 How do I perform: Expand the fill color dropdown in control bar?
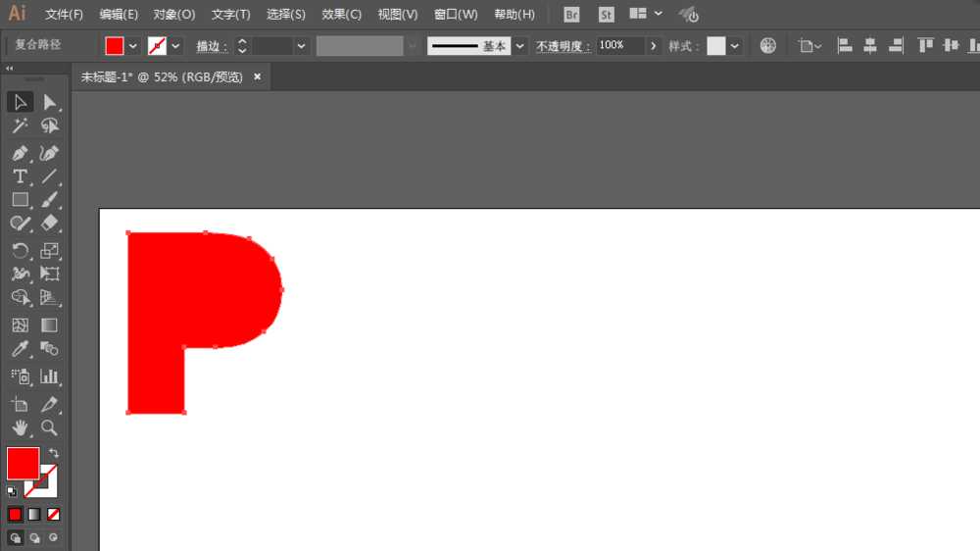133,46
